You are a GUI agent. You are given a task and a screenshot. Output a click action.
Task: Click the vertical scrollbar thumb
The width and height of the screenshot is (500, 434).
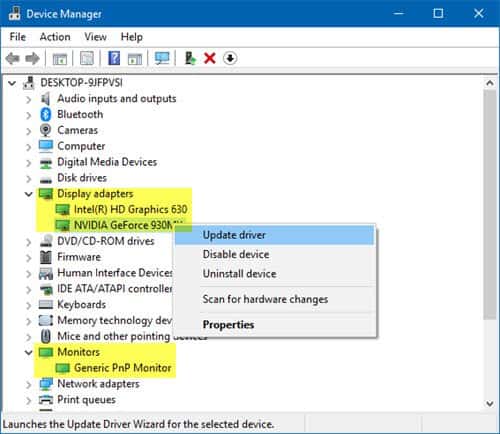(490, 205)
